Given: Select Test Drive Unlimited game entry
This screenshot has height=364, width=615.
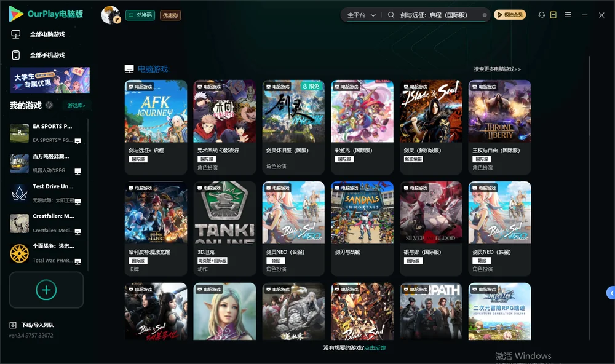Looking at the screenshot, I should pos(46,193).
